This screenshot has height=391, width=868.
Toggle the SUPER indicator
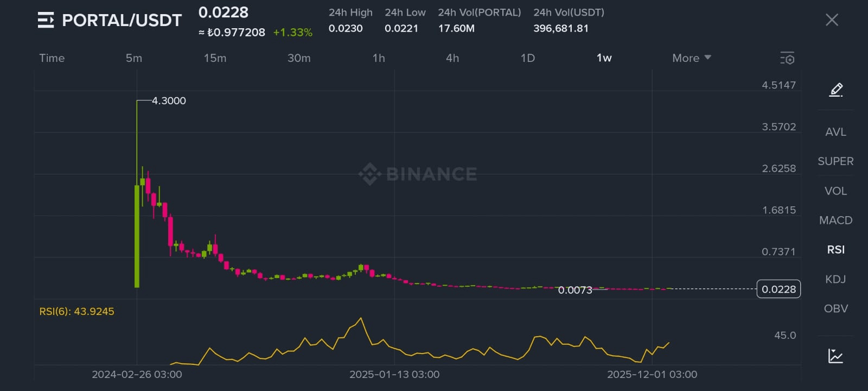coord(835,161)
